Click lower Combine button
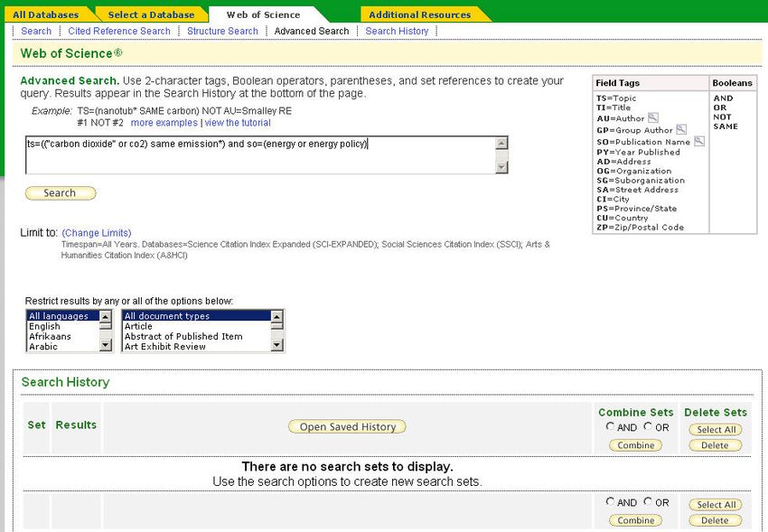The image size is (768, 532). (x=636, y=520)
